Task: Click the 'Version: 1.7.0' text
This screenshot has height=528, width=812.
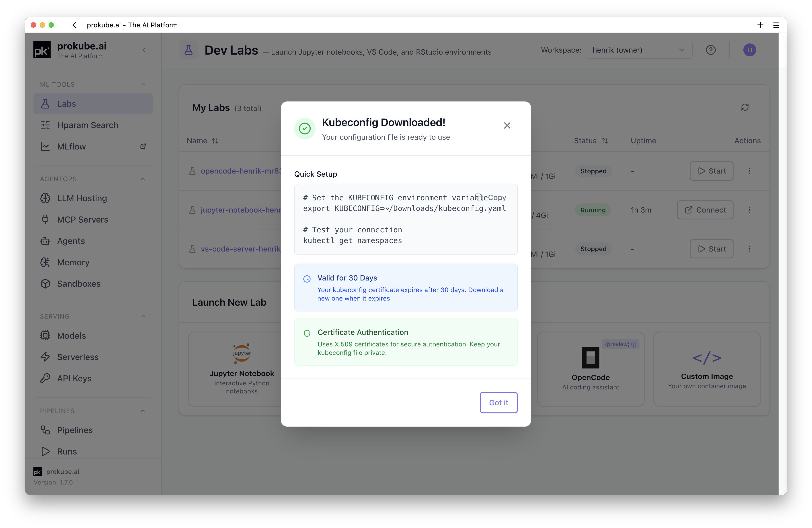Action: coord(53,482)
